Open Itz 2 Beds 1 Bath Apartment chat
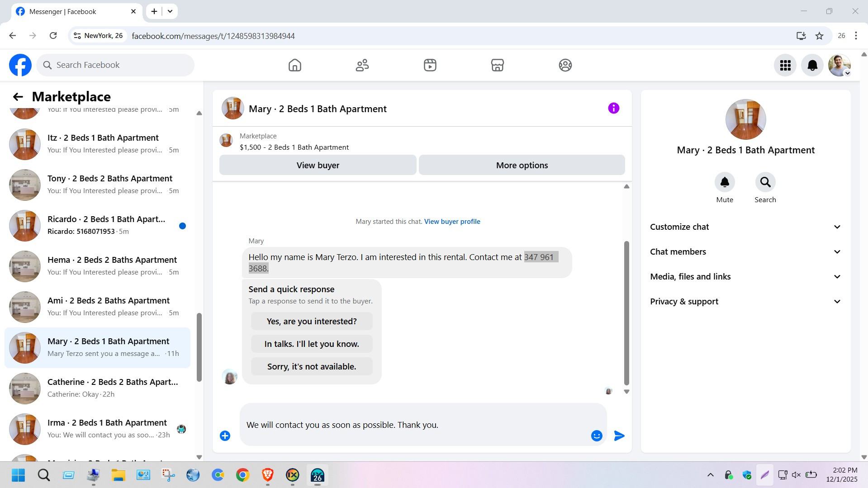This screenshot has height=488, width=868. click(97, 144)
